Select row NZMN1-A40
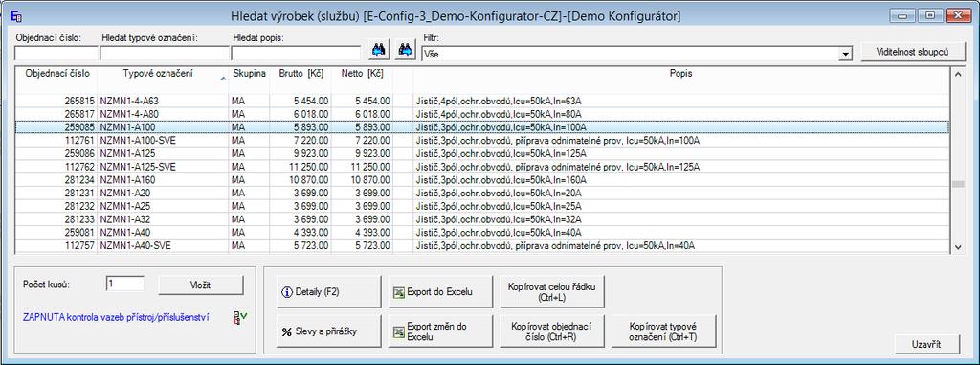 pos(482,232)
